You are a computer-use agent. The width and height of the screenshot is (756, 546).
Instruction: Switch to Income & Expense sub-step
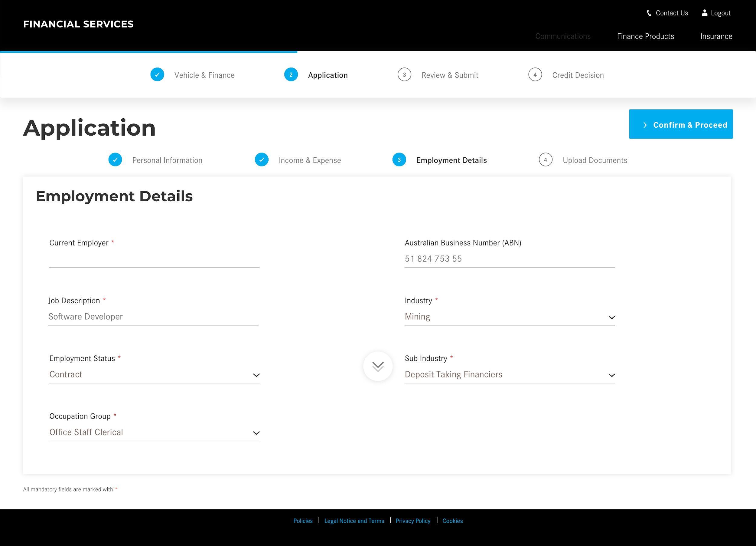[310, 160]
